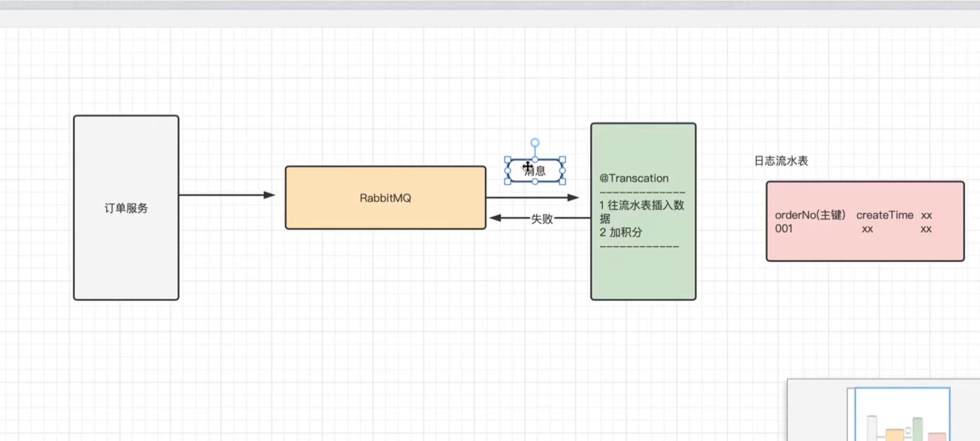The height and width of the screenshot is (441, 980).
Task: Select the green @Transcation box
Action: pyautogui.click(x=643, y=212)
